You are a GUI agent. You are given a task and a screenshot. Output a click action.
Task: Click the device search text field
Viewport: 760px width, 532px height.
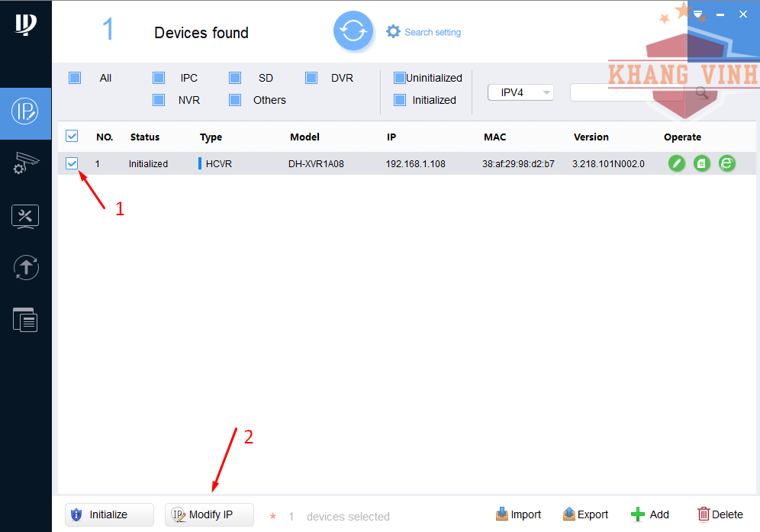point(626,92)
